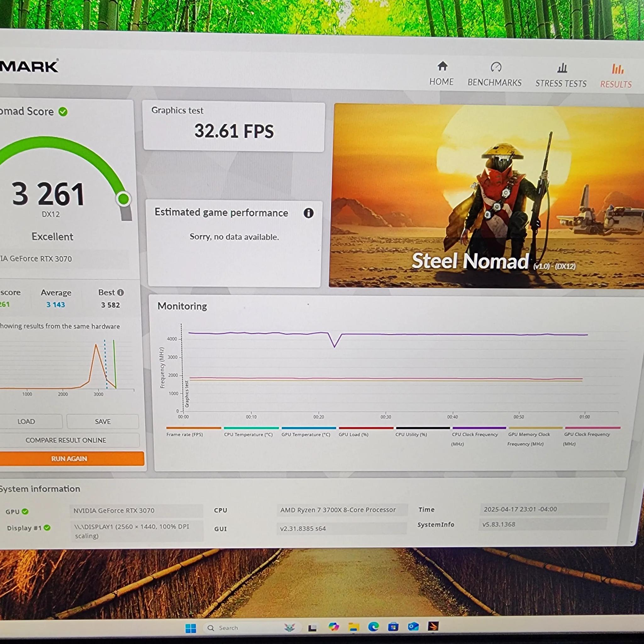Click the System information heading
This screenshot has width=644, height=644.
[40, 489]
